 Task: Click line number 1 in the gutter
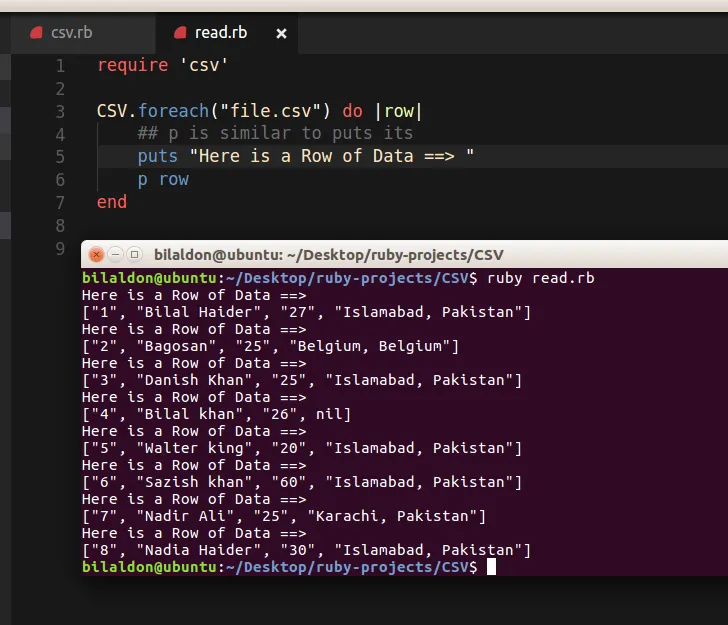pyautogui.click(x=60, y=66)
